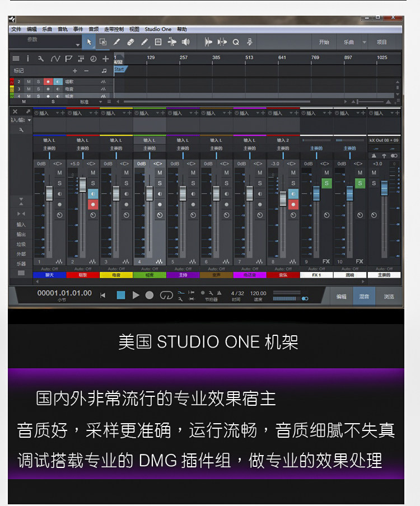Screen dimensions: 420x506
Task: Click the main output fader
Action: (384, 189)
